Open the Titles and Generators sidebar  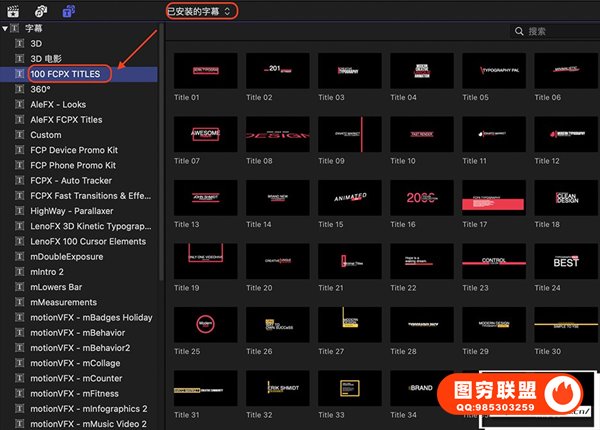(69, 10)
